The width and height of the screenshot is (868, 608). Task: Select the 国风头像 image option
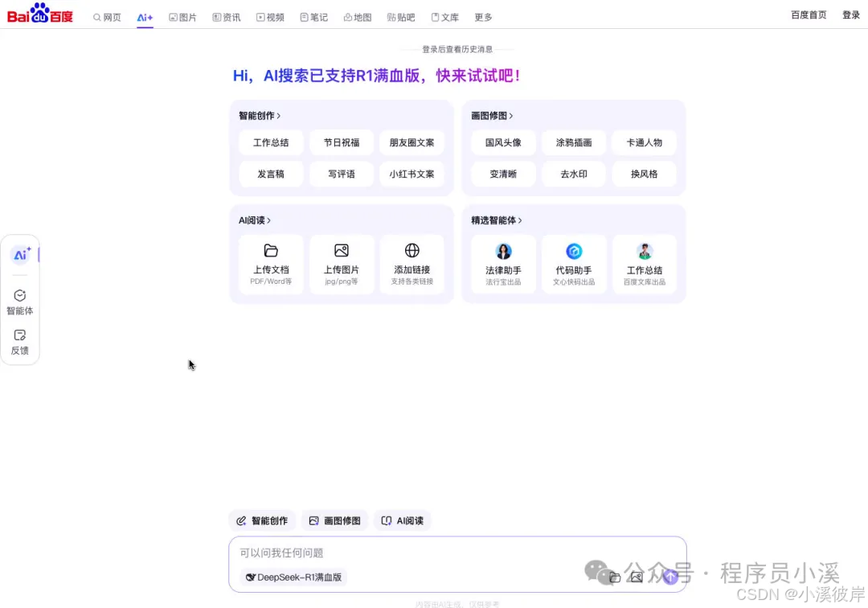pyautogui.click(x=503, y=142)
